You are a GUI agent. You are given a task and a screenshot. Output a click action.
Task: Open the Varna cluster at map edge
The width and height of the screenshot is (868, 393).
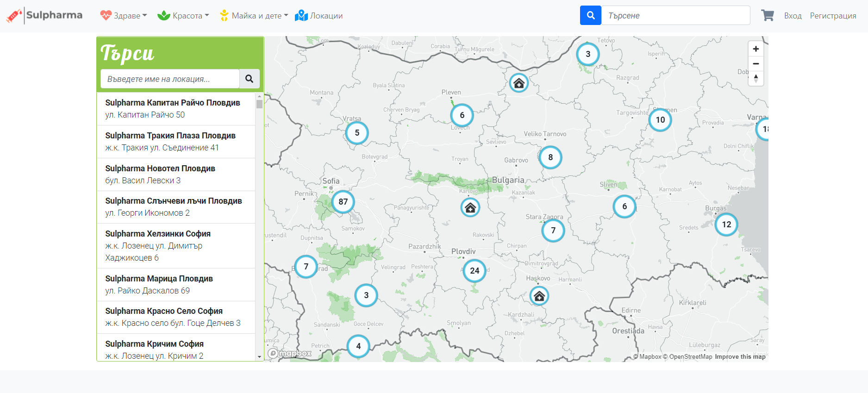763,129
